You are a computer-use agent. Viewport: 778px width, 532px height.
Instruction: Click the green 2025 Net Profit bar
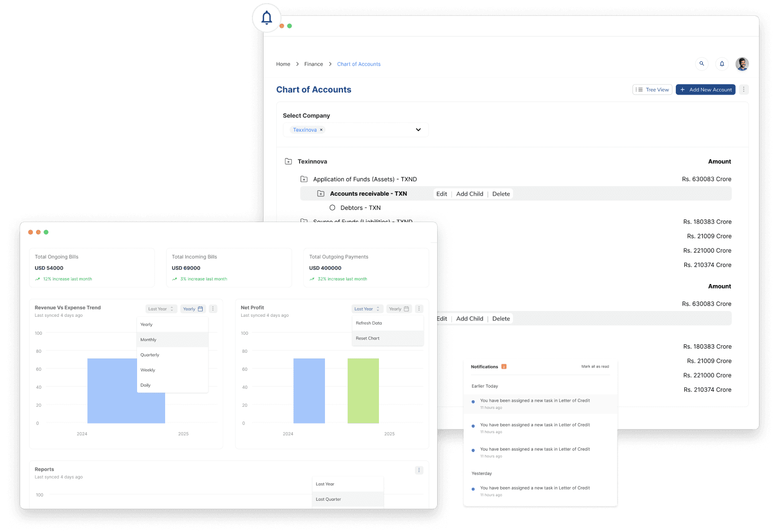[x=363, y=391]
